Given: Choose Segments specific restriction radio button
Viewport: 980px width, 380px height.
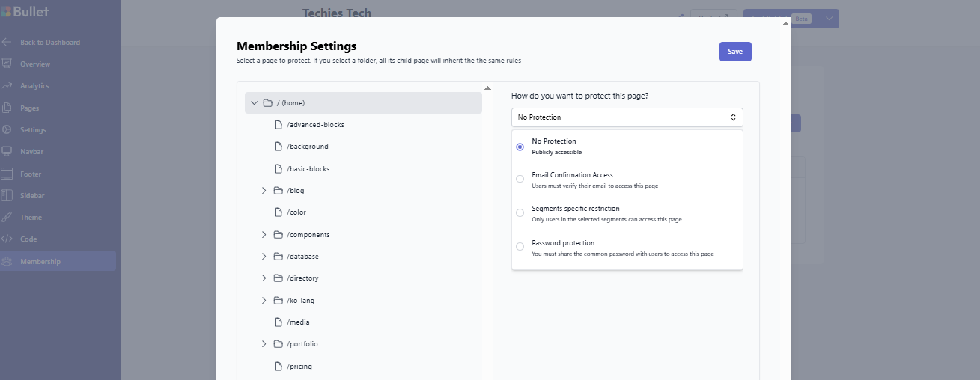Looking at the screenshot, I should tap(520, 213).
